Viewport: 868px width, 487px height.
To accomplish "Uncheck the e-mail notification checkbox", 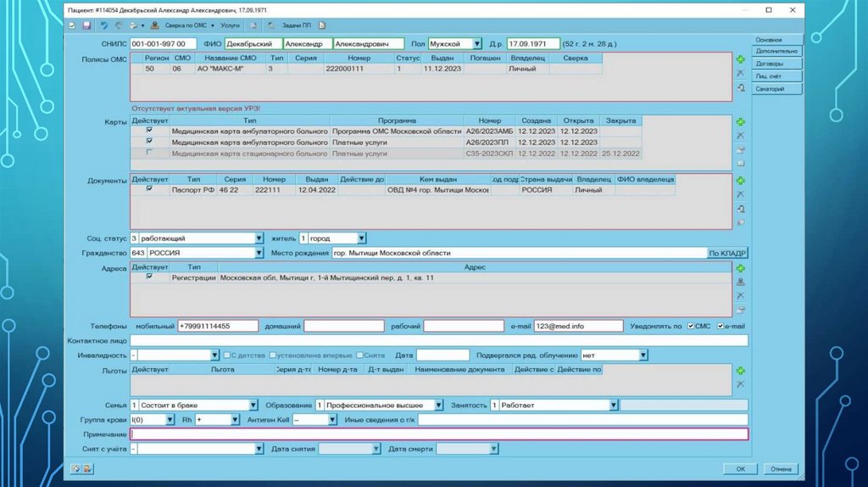I will [721, 326].
